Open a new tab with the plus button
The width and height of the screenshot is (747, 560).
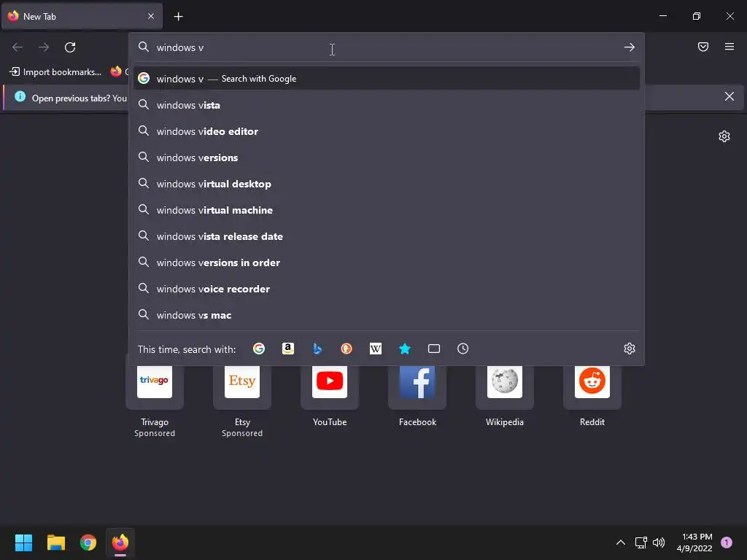[178, 17]
